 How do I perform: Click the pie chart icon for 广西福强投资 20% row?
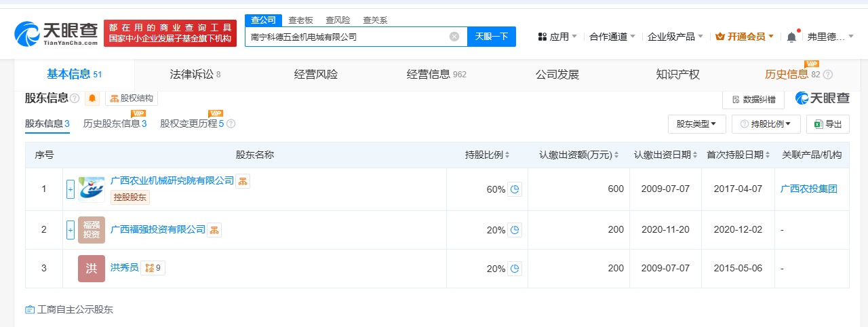515,230
